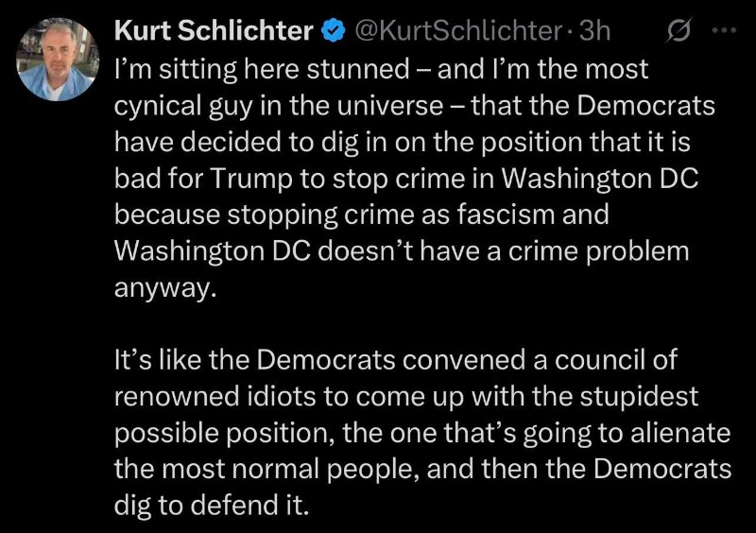
Task: Click the blue verified checkmark badge
Action: click(x=333, y=31)
